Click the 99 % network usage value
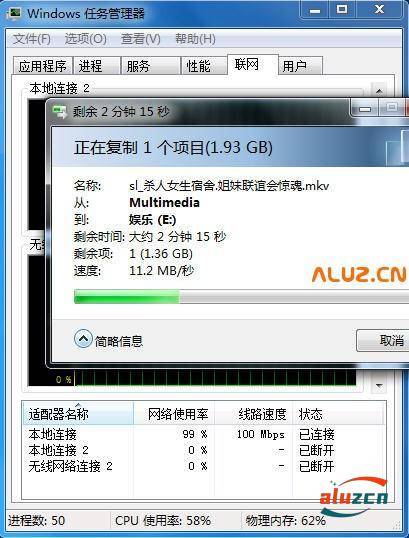Viewport: 409px width, 538px height. 195,434
